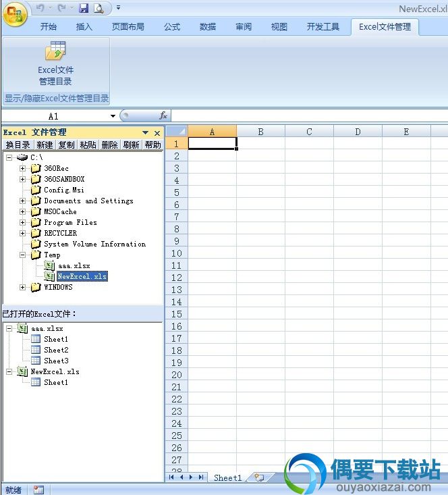Click cell A1
This screenshot has width=448, height=495.
(213, 144)
